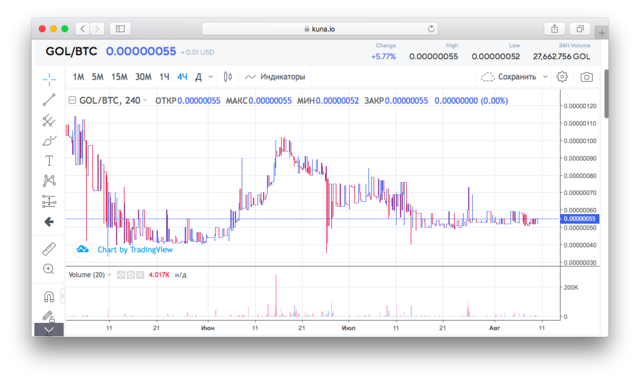
Task: Open the Safari share menu
Action: (x=554, y=29)
